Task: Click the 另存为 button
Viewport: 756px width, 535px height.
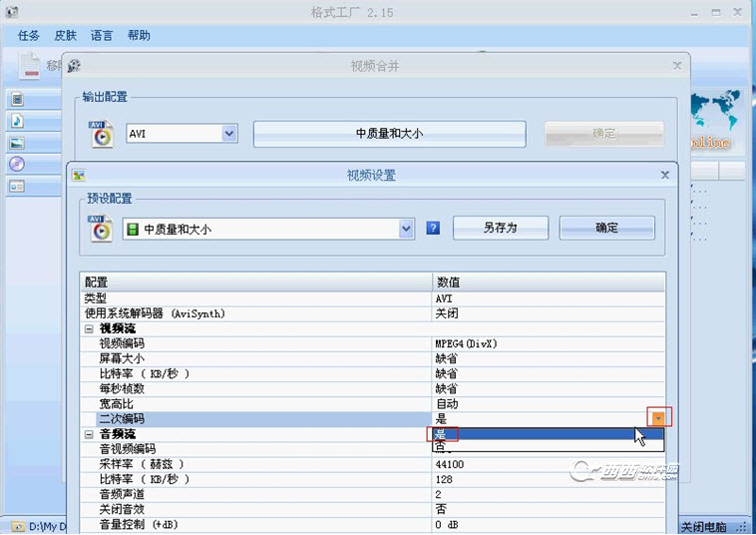Action: (500, 228)
